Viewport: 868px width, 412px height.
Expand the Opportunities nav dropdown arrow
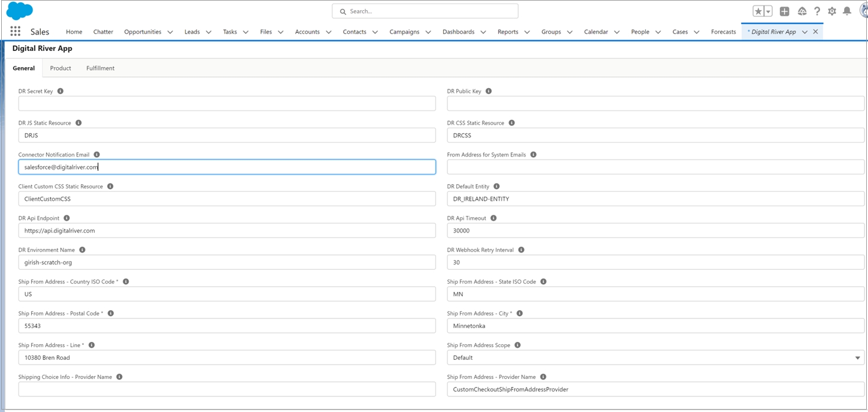pyautogui.click(x=170, y=32)
